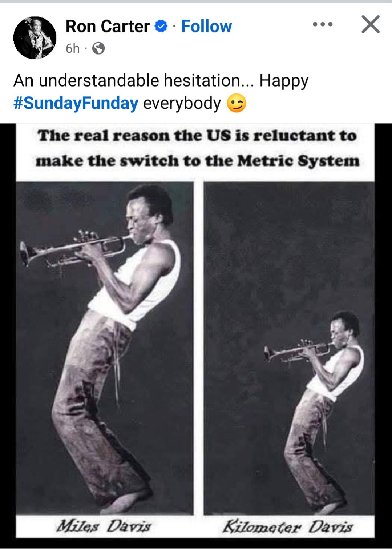392x549 pixels.
Task: Open Ron Carter's profile picture
Action: click(35, 37)
